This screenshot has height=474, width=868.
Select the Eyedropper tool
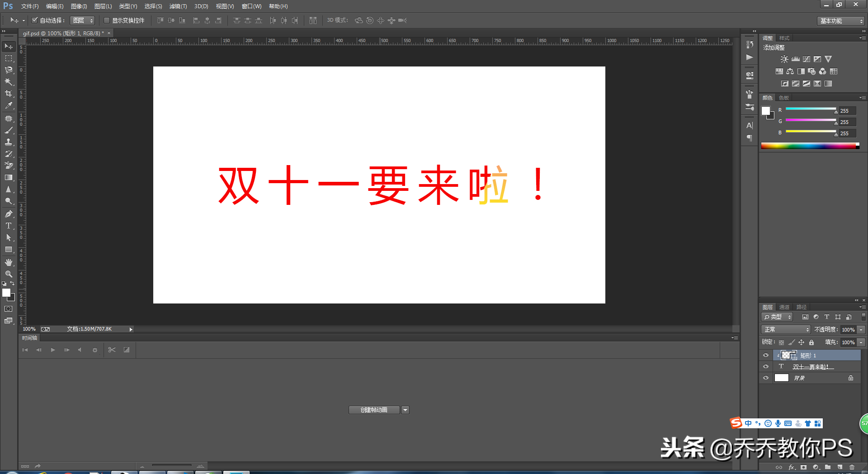click(9, 105)
